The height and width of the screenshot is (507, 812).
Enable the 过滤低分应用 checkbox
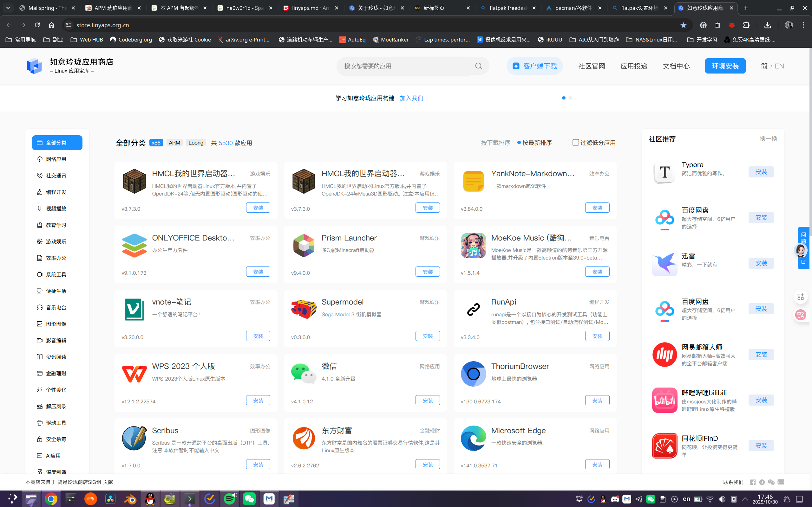(575, 143)
